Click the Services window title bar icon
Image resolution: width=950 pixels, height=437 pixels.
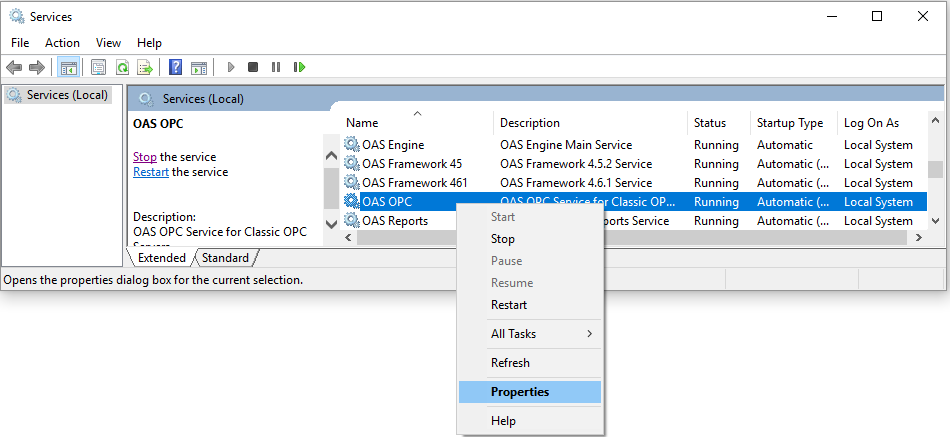coord(17,16)
